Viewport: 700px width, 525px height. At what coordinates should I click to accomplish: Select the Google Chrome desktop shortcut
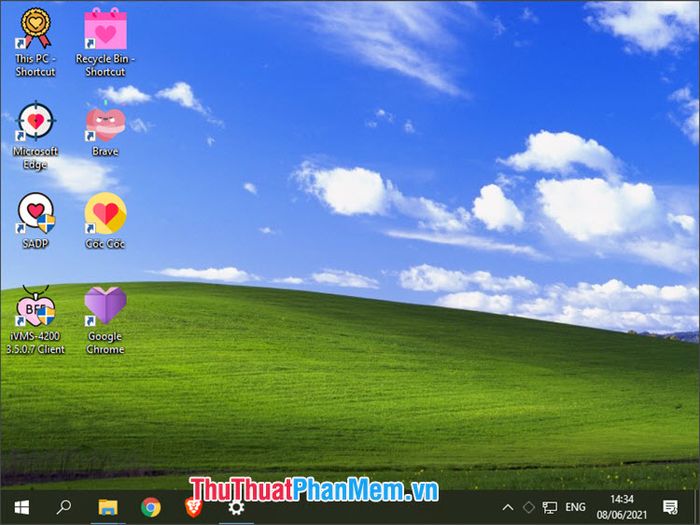[105, 320]
